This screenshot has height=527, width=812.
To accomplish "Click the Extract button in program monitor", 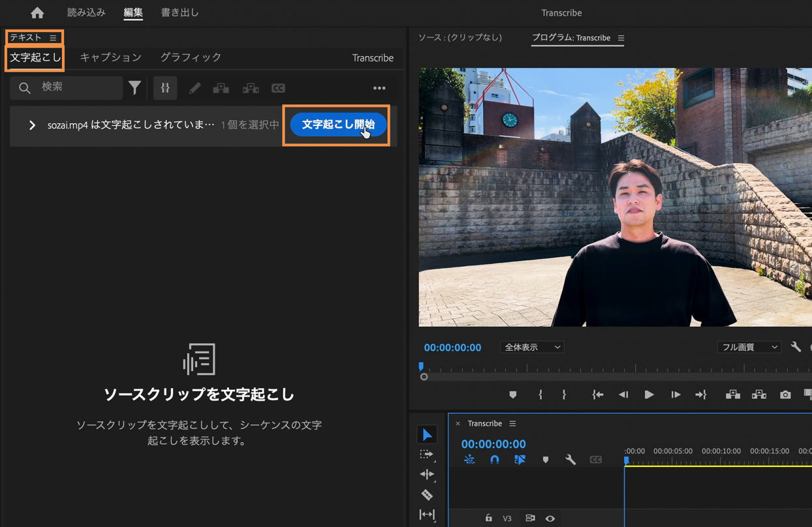I will 759,395.
